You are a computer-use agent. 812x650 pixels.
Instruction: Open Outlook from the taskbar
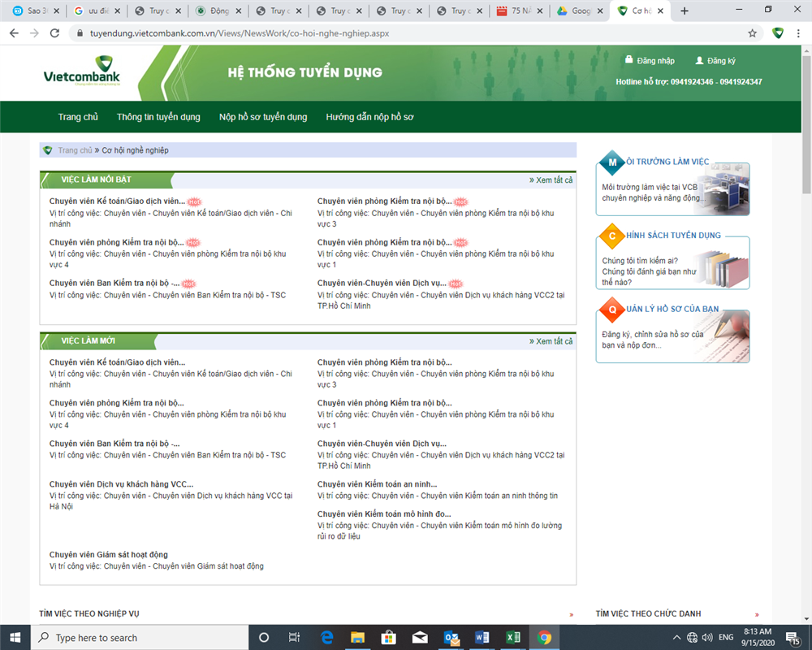pyautogui.click(x=451, y=638)
